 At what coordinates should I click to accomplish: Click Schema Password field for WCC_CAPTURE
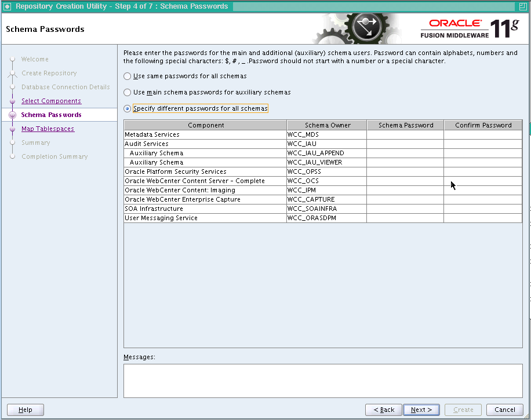coord(405,199)
